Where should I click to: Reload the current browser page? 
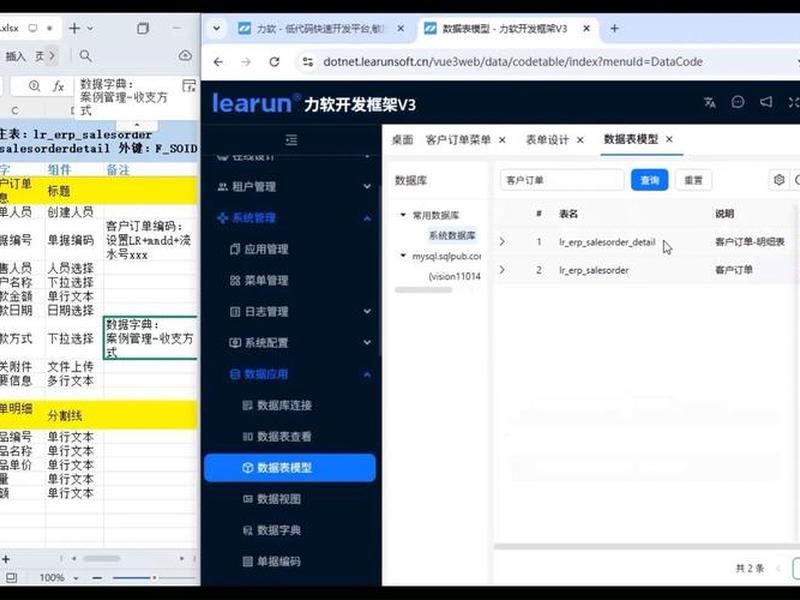(274, 62)
